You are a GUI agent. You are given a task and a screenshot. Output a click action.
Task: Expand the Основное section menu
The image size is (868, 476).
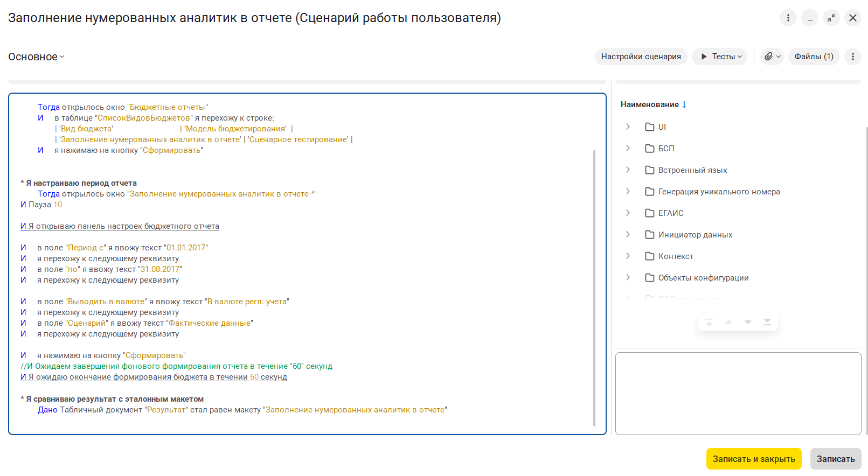pos(36,57)
